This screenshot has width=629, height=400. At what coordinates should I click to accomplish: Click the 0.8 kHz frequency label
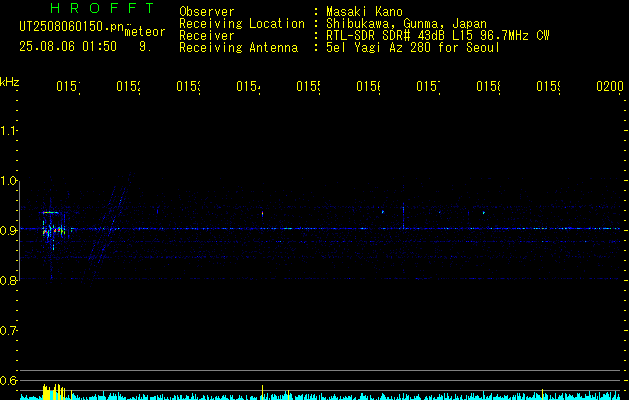(x=8, y=280)
